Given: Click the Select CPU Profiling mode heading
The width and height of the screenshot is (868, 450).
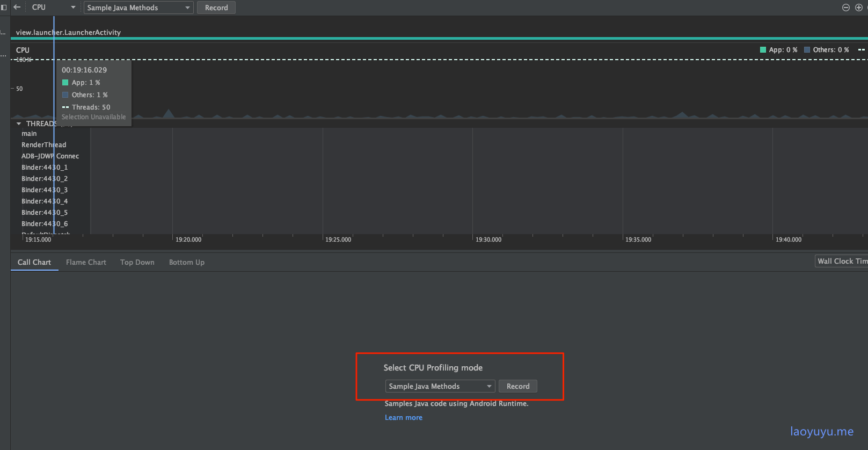Looking at the screenshot, I should 433,368.
